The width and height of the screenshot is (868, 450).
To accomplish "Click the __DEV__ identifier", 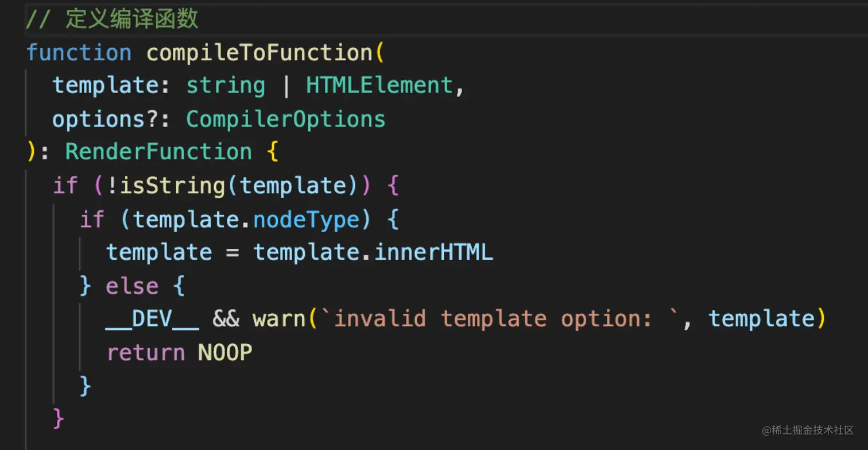I will pyautogui.click(x=152, y=319).
